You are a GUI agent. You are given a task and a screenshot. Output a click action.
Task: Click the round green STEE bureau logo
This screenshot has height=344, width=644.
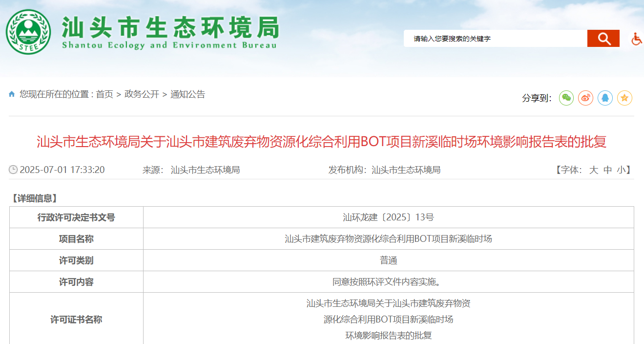point(28,31)
